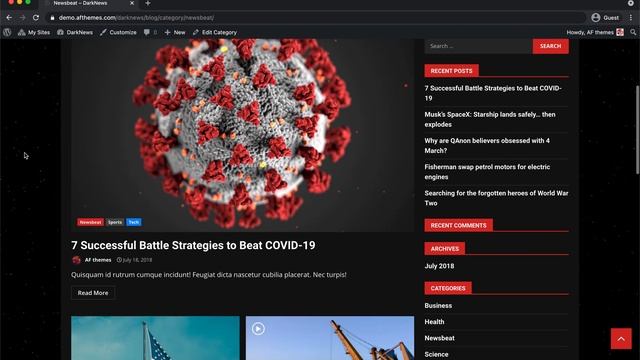Open the Business category

pos(438,305)
